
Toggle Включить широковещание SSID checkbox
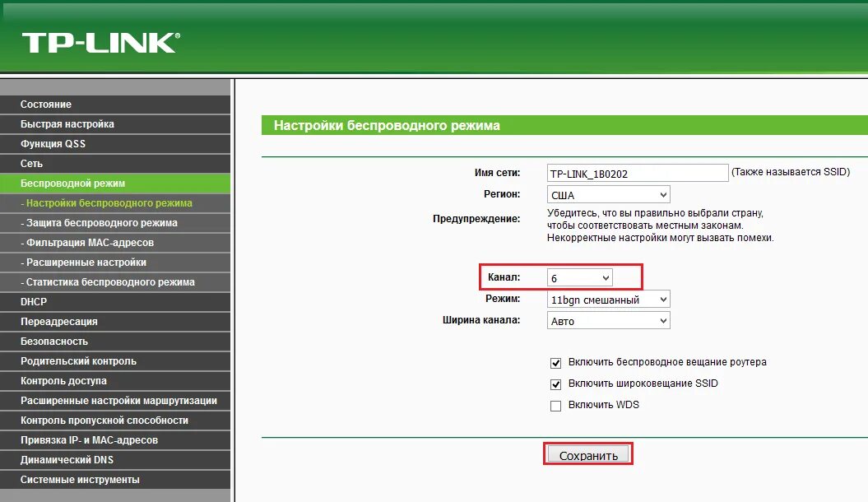tap(556, 384)
